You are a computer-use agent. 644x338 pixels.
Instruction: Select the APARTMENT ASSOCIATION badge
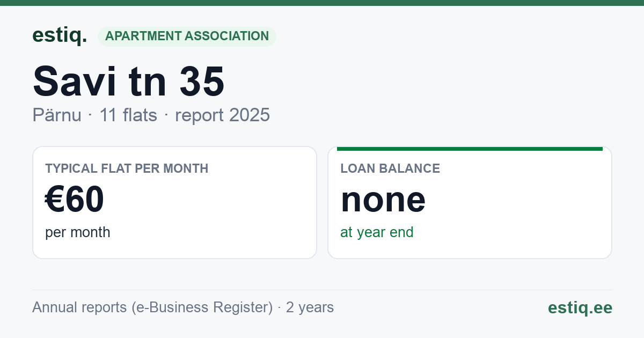[187, 36]
